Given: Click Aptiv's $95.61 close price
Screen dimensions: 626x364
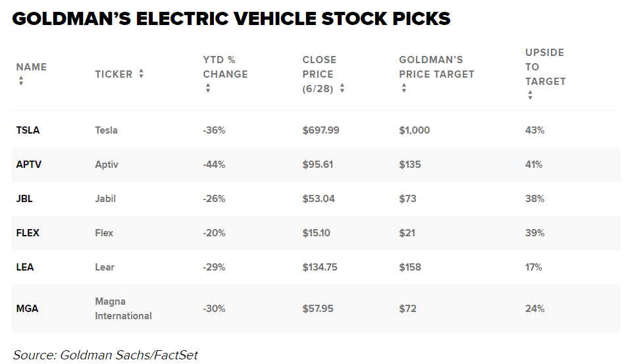Looking at the screenshot, I should (x=317, y=165).
